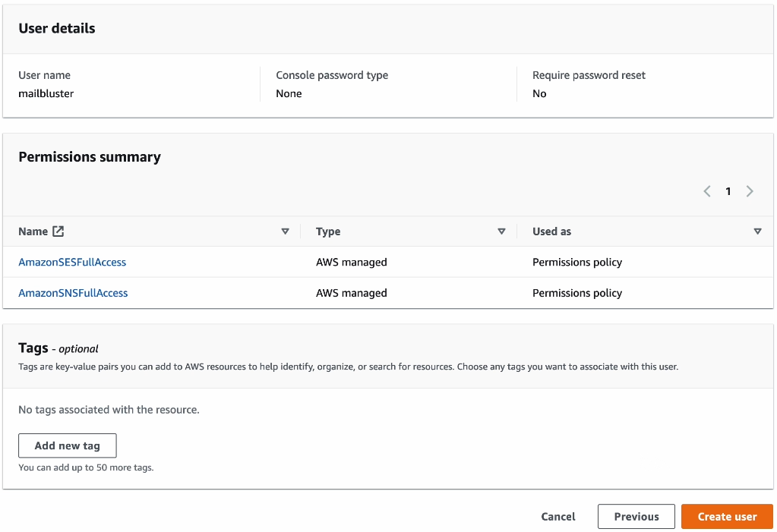This screenshot has height=532, width=777.
Task: Open AmazonSESFullAccess policy details
Action: pos(71,262)
